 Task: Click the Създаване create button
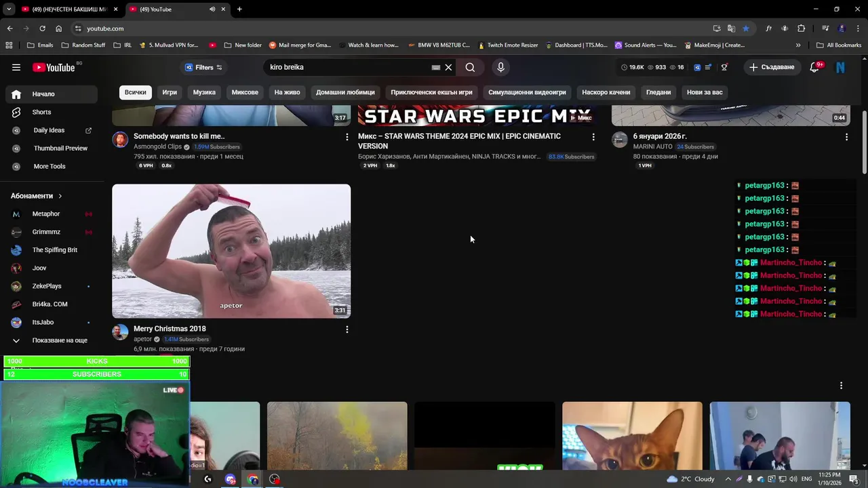pos(772,67)
